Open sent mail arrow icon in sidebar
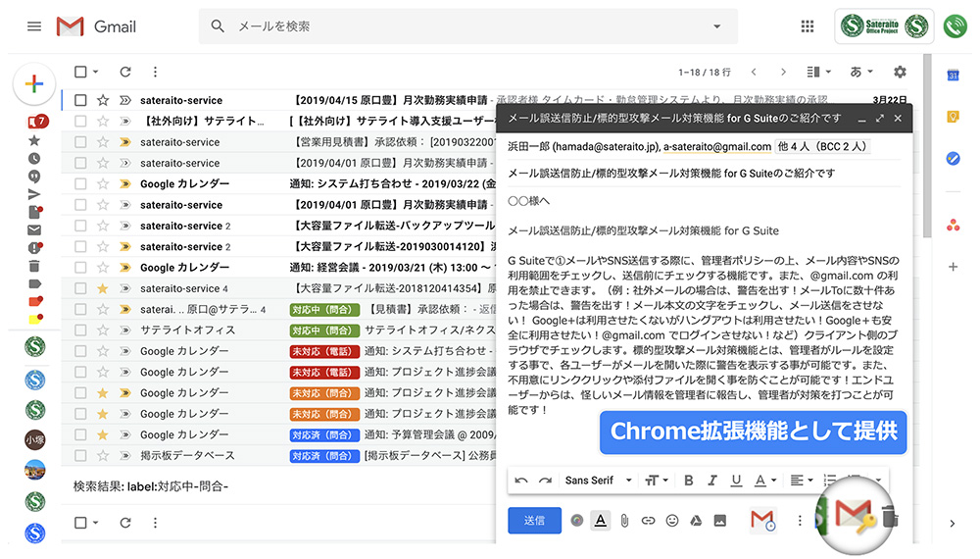This screenshot has height=559, width=980. (34, 194)
